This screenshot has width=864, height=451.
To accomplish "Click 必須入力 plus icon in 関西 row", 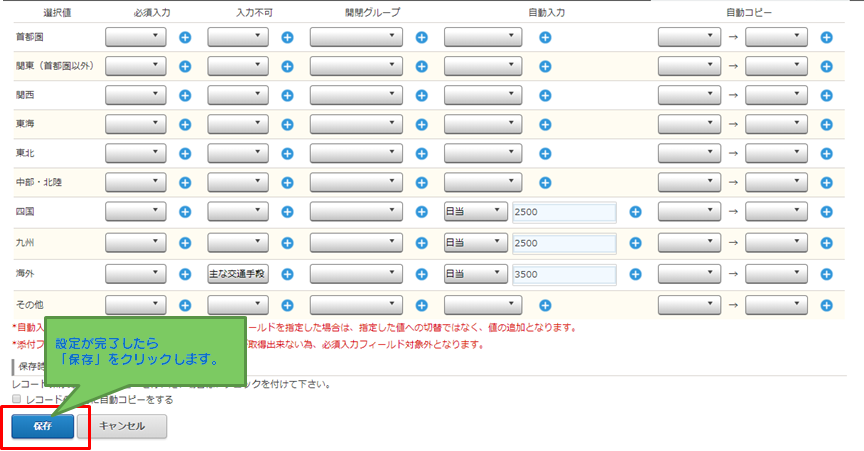I will point(185,95).
